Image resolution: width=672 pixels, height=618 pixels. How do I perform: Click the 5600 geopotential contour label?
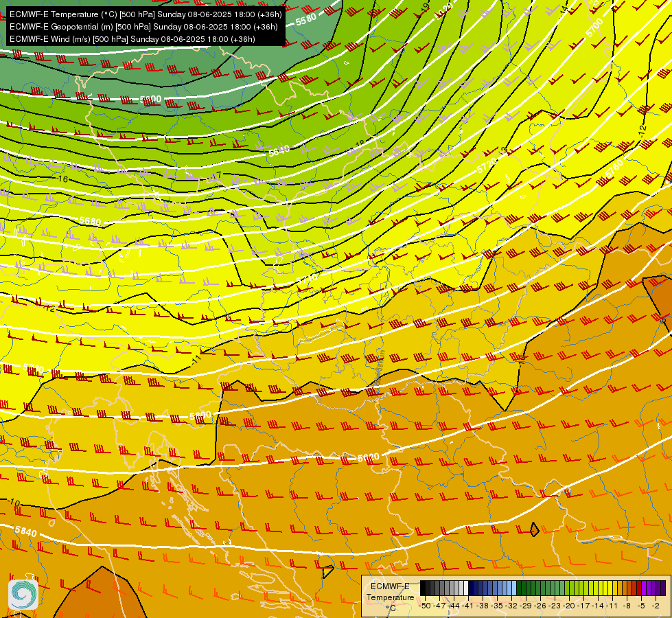[151, 99]
